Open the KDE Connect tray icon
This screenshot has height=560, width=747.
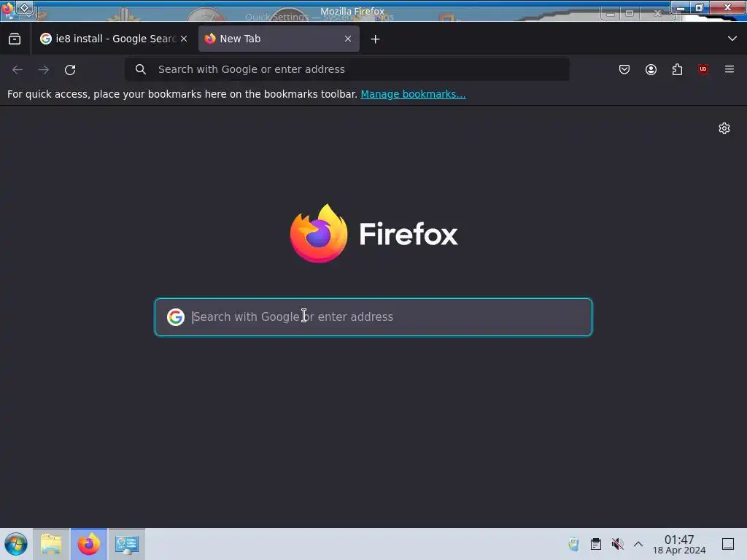pos(573,544)
